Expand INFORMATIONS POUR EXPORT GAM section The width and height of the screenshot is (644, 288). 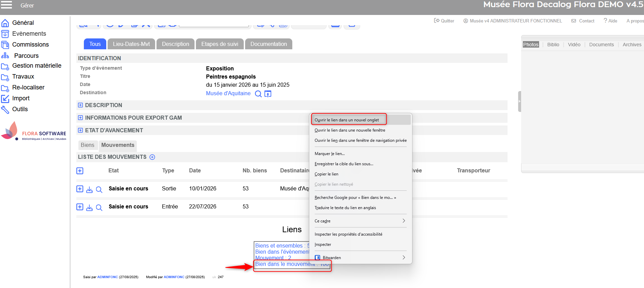pos(80,118)
